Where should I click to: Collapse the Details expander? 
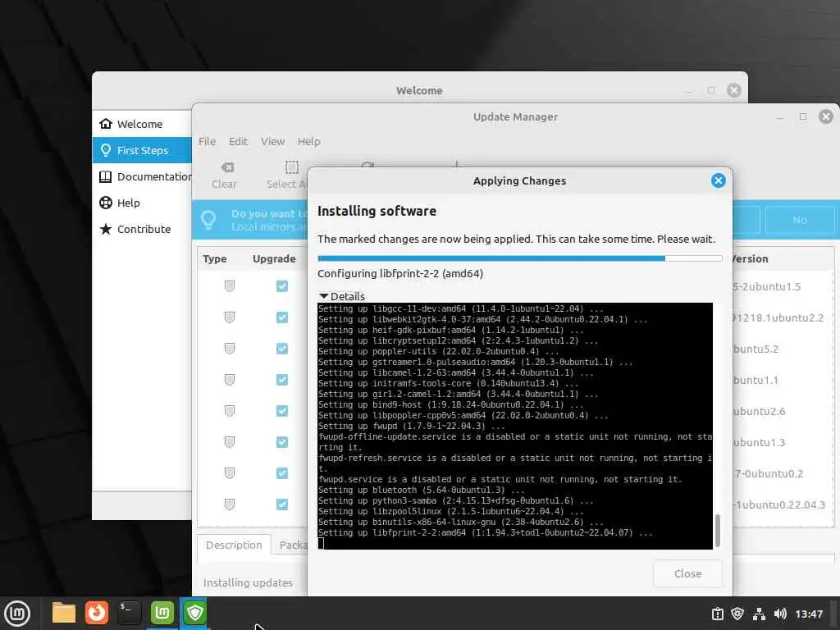click(342, 296)
